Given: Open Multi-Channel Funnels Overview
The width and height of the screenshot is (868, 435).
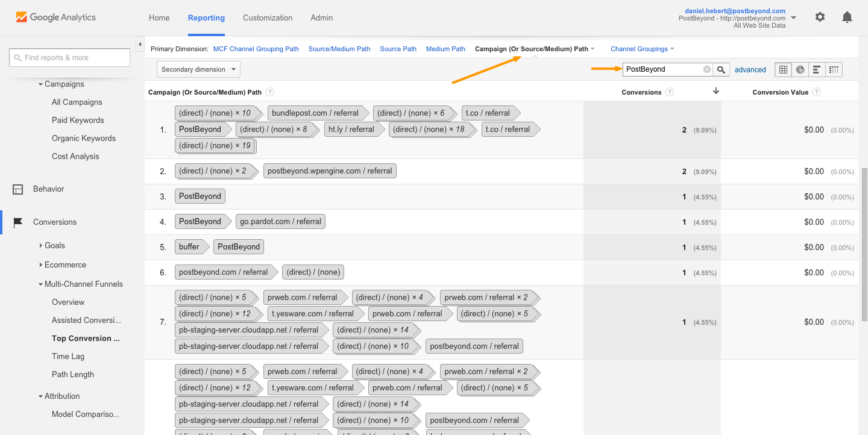Looking at the screenshot, I should [68, 302].
